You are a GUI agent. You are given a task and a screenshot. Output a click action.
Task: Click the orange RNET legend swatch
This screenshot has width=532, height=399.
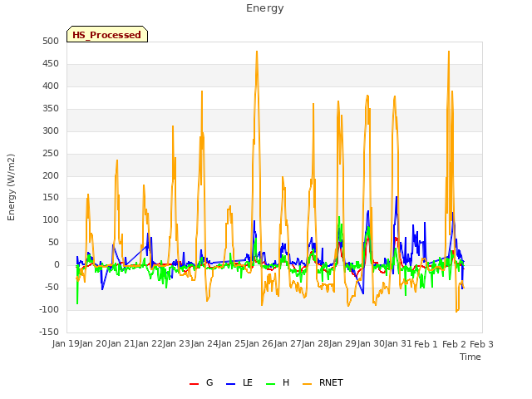point(307,384)
